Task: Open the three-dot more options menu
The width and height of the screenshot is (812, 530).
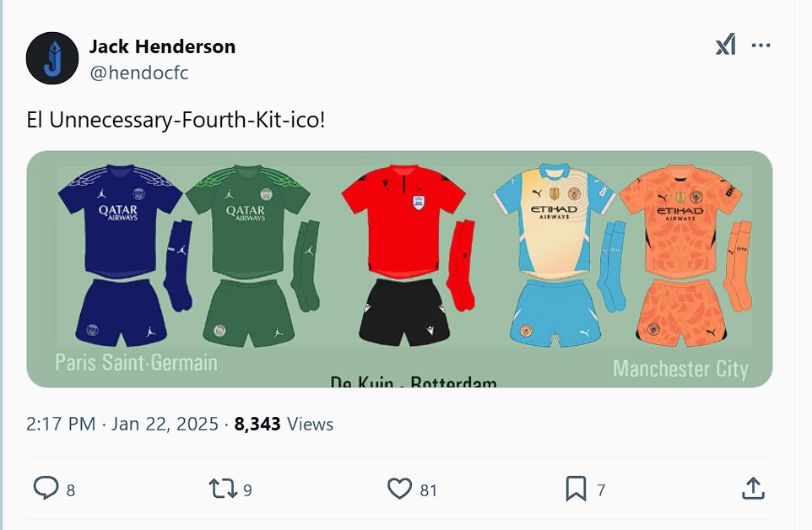Action: tap(761, 46)
